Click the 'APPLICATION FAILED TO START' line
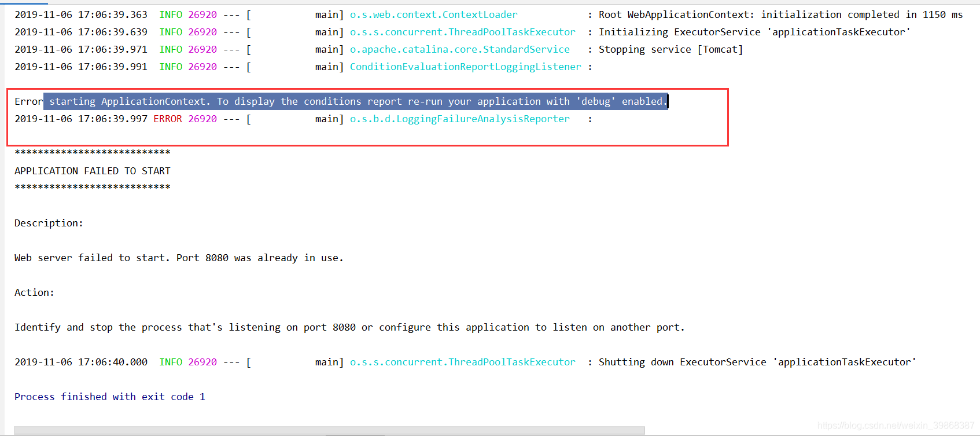The width and height of the screenshot is (980, 436). (93, 171)
